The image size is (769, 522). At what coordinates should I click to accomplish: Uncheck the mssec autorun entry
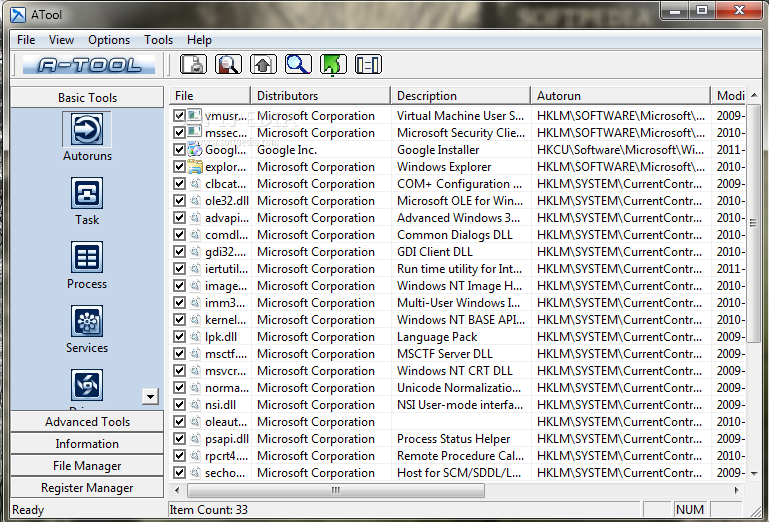tap(179, 132)
